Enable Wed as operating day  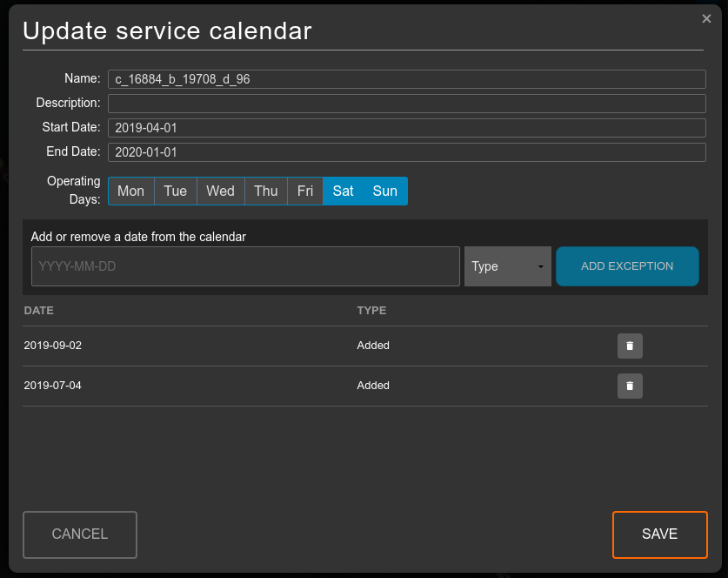(220, 192)
